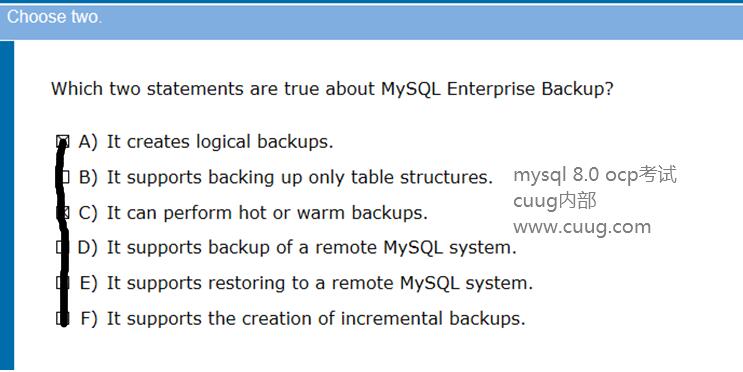The width and height of the screenshot is (743, 372).
Task: Click the 'cuug' internal watermark line
Action: (x=554, y=201)
